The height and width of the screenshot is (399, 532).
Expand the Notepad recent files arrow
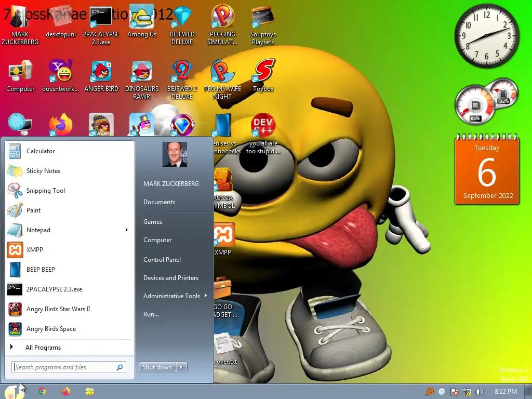click(127, 230)
